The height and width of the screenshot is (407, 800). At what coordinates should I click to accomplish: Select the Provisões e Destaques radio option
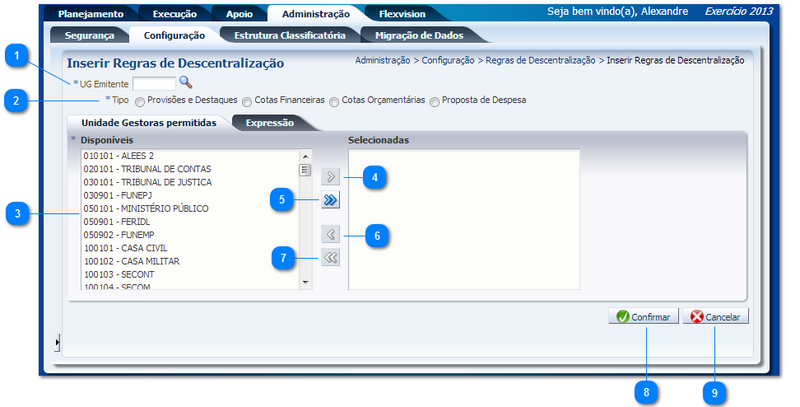click(x=140, y=102)
